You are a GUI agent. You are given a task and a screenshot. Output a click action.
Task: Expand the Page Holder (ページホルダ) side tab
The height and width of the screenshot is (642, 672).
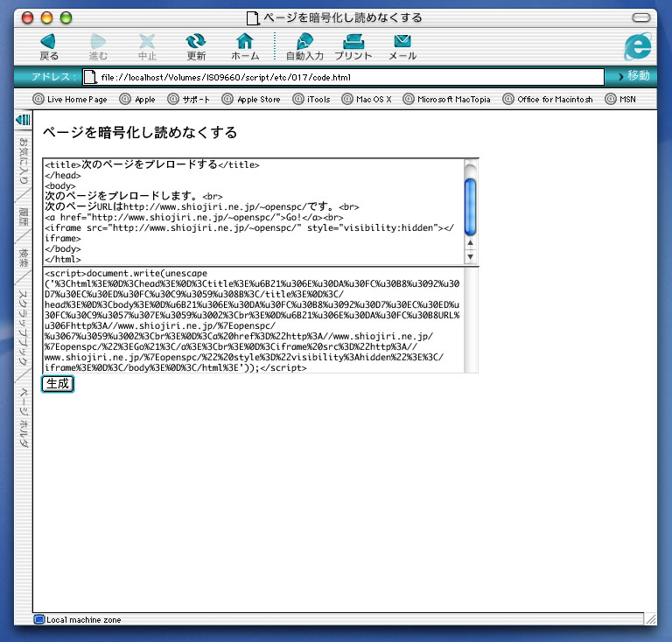pos(24,420)
